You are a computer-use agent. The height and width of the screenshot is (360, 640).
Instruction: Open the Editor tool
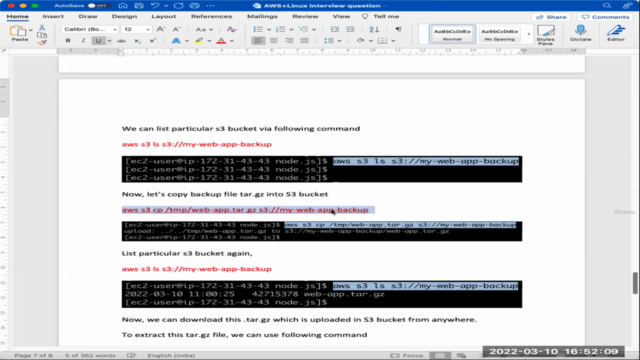pyautogui.click(x=616, y=33)
